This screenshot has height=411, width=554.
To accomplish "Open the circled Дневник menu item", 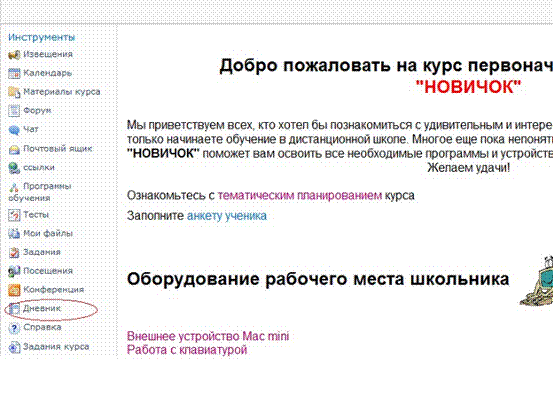I will tap(42, 309).
